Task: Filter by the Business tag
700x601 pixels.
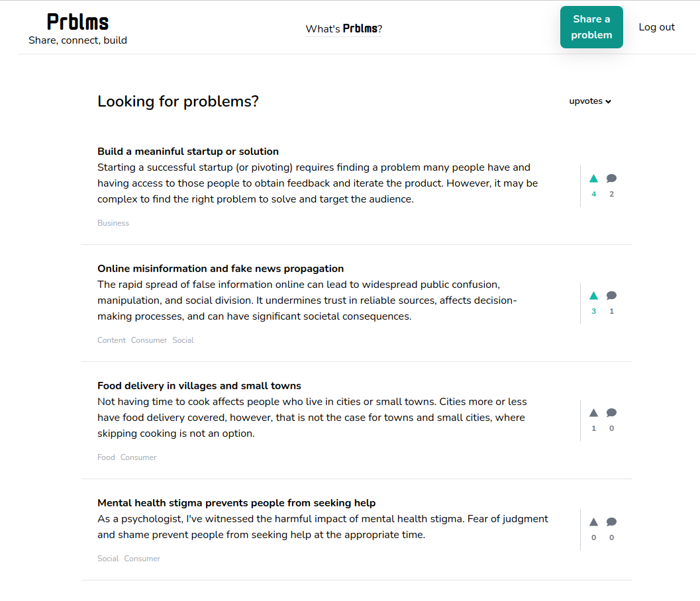Action: (113, 223)
